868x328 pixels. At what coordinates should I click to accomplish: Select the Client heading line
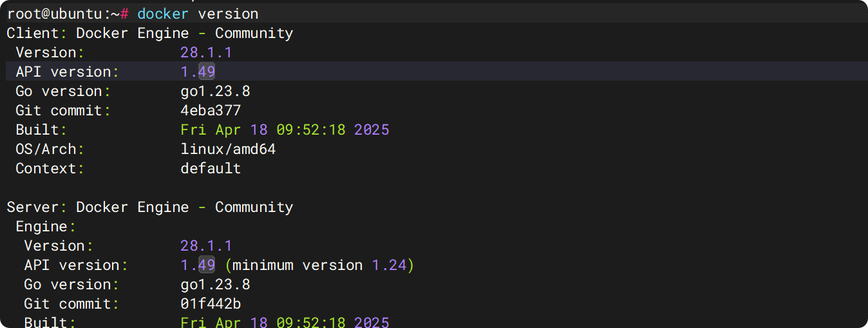[x=149, y=33]
